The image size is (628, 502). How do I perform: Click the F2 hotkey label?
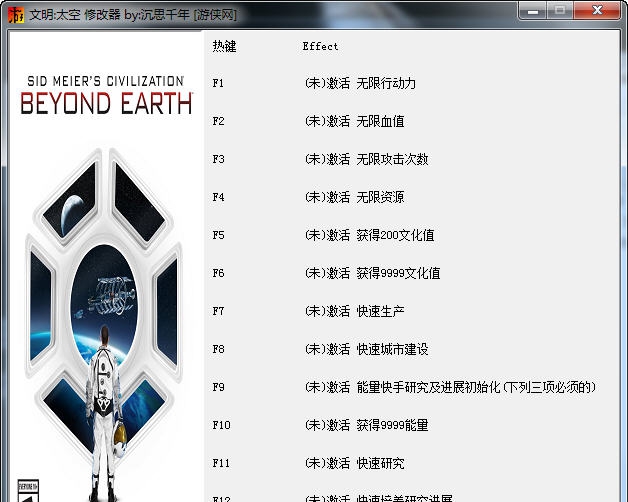(x=218, y=121)
